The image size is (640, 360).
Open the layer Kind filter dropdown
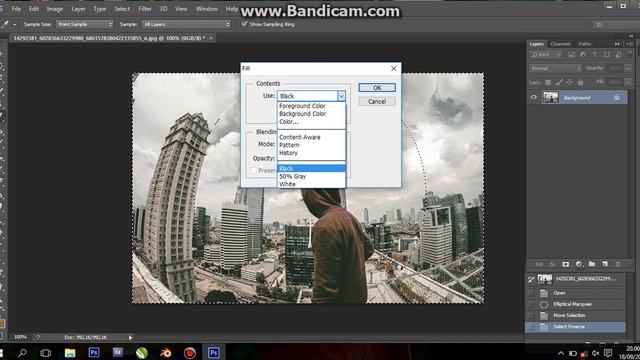pyautogui.click(x=546, y=55)
